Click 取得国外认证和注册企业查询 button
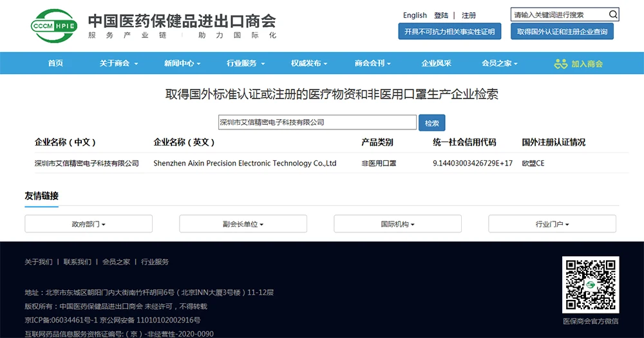Image resolution: width=644 pixels, height=338 pixels. tap(562, 32)
